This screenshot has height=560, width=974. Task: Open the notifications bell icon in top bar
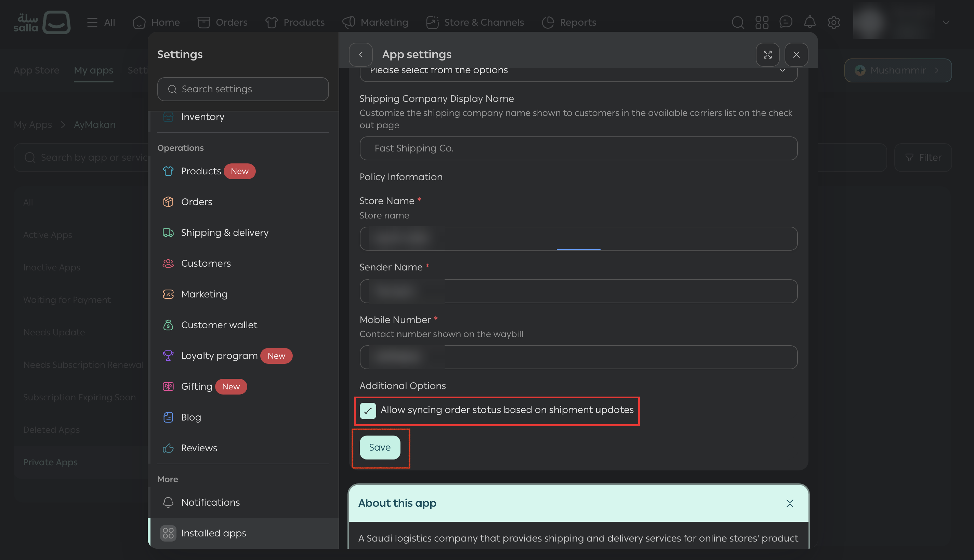[810, 22]
